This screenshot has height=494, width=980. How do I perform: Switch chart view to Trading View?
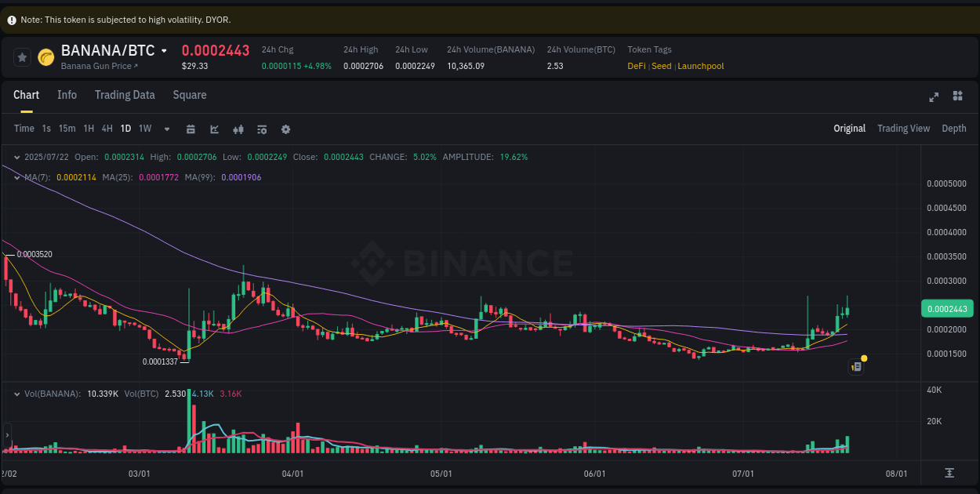pos(903,128)
